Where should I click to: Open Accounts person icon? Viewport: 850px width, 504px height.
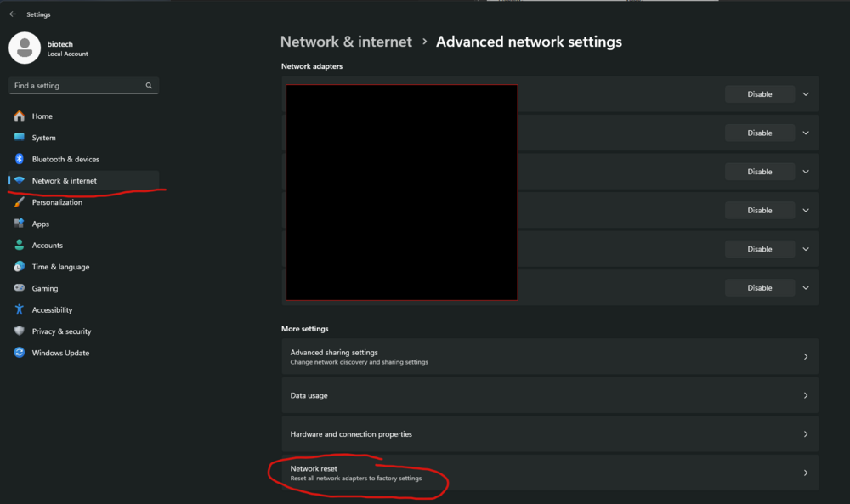pos(20,246)
